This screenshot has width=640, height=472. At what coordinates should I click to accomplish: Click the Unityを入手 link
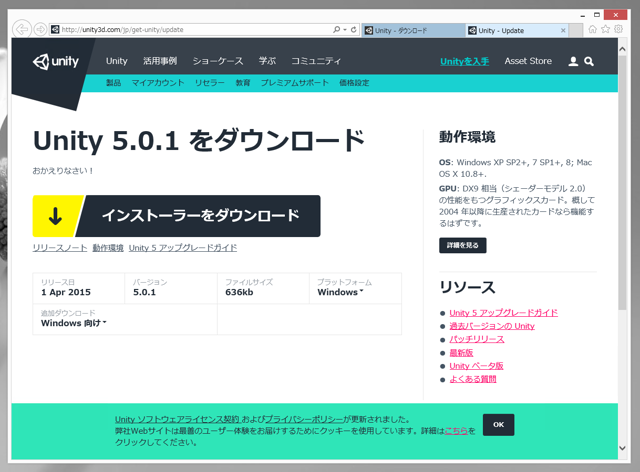tap(464, 61)
